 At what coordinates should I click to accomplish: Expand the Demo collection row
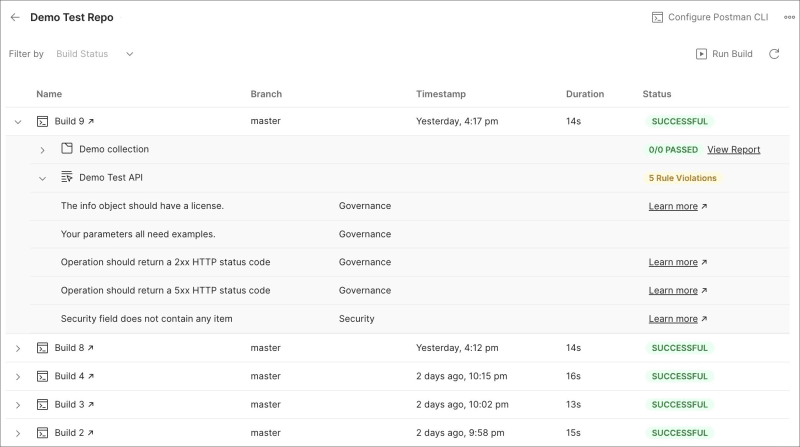(42, 150)
